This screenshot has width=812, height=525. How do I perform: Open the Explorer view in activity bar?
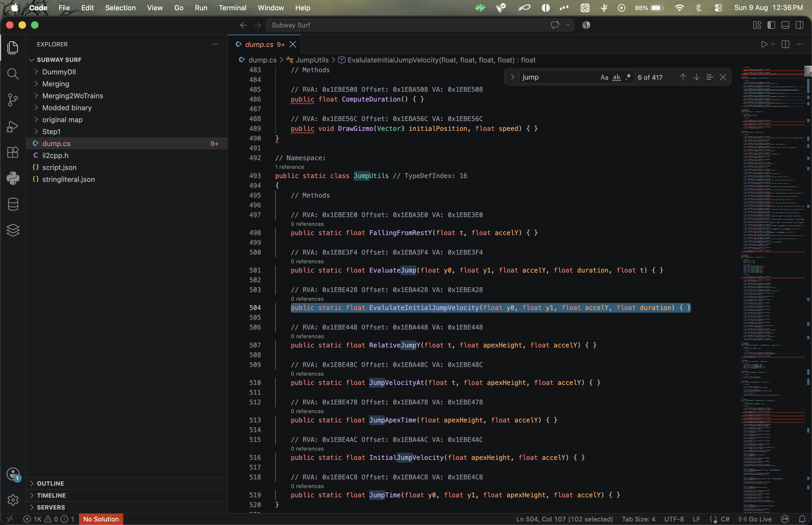13,48
